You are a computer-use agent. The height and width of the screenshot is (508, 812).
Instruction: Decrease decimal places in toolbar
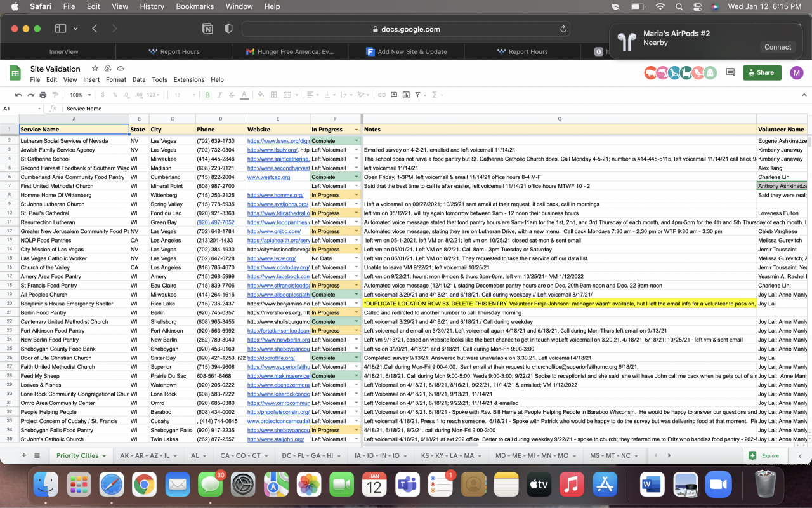[x=128, y=95]
